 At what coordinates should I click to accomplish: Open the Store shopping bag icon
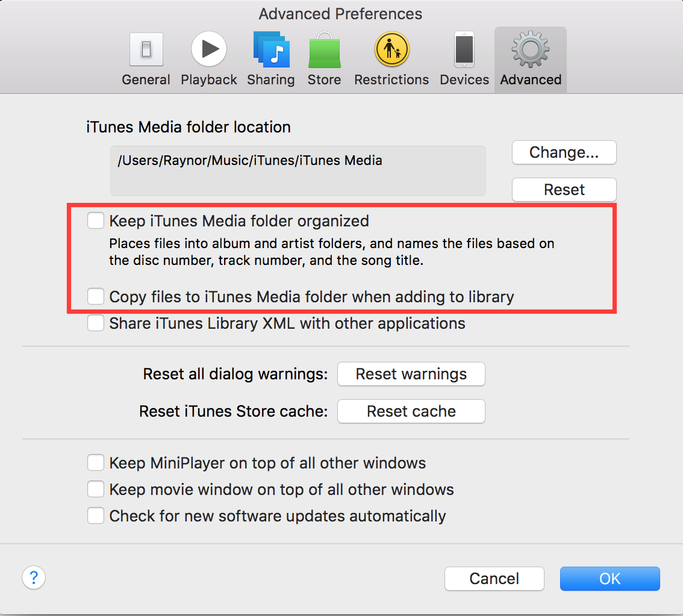[325, 49]
